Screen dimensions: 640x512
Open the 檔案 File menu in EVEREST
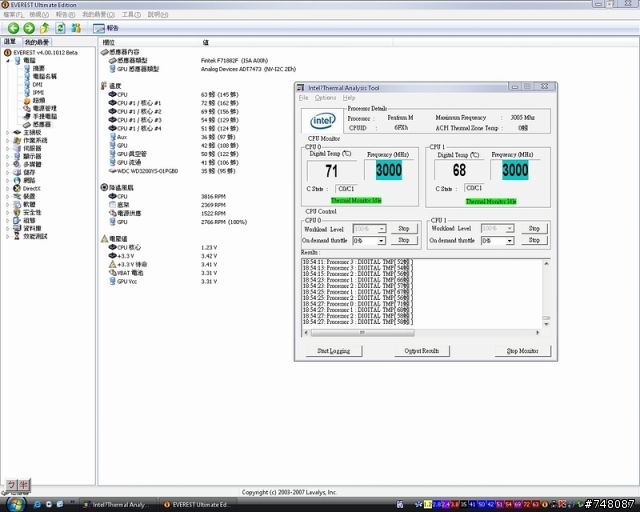point(13,15)
